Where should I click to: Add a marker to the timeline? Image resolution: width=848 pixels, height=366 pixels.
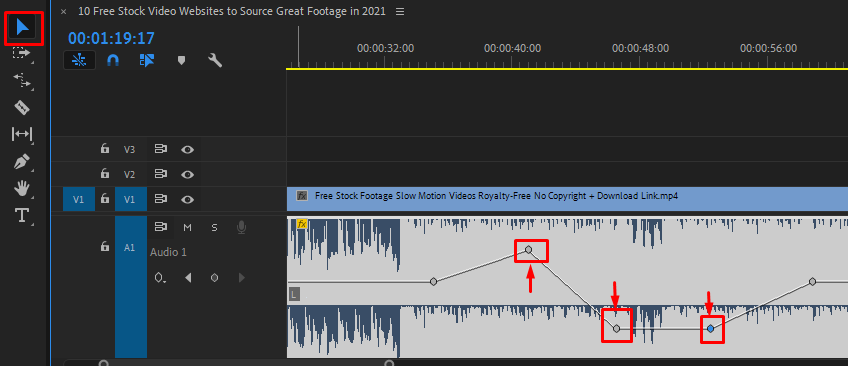click(x=181, y=60)
